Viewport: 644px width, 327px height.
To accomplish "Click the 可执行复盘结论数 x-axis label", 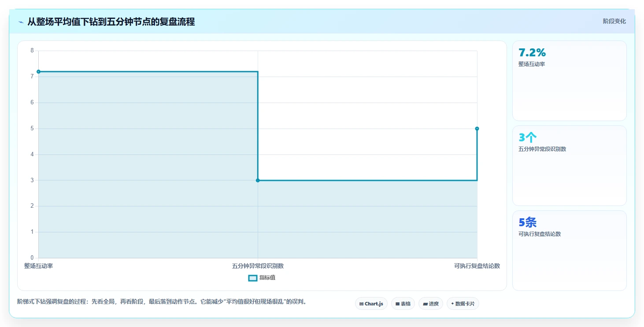I will [477, 266].
